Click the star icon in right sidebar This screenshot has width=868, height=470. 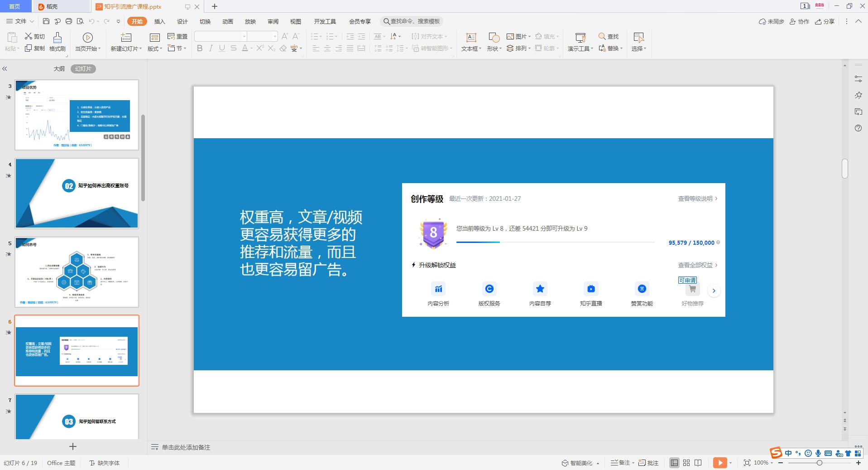(858, 95)
